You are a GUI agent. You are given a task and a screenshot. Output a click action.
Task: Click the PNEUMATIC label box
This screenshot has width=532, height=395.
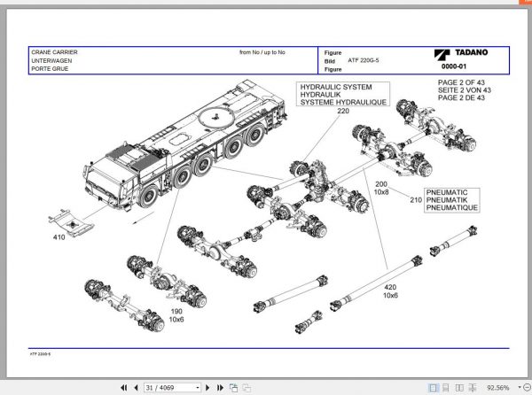[x=451, y=200]
